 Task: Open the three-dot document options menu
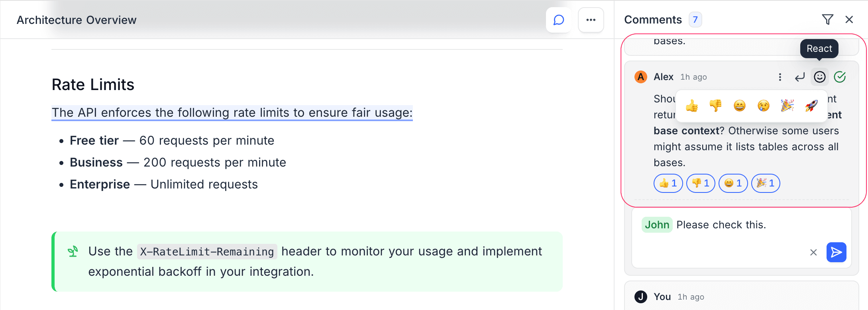[x=591, y=20]
